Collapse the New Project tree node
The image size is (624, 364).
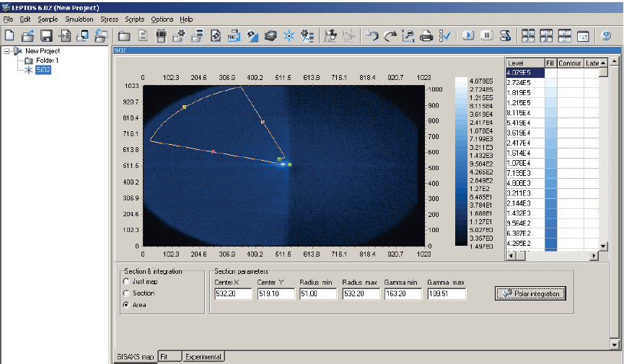[6, 51]
